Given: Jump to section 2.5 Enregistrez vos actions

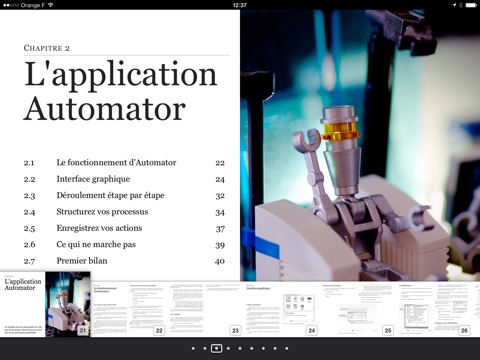Looking at the screenshot, I should click(x=124, y=228).
